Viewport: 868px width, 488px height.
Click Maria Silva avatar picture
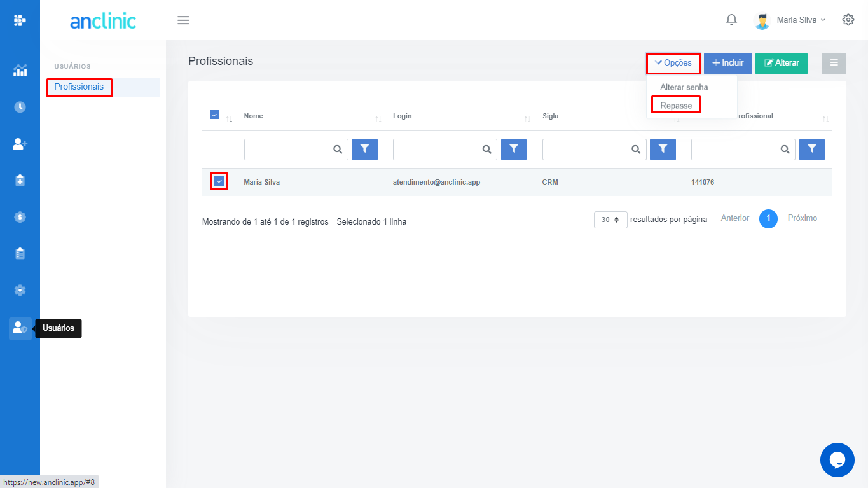pos(762,20)
